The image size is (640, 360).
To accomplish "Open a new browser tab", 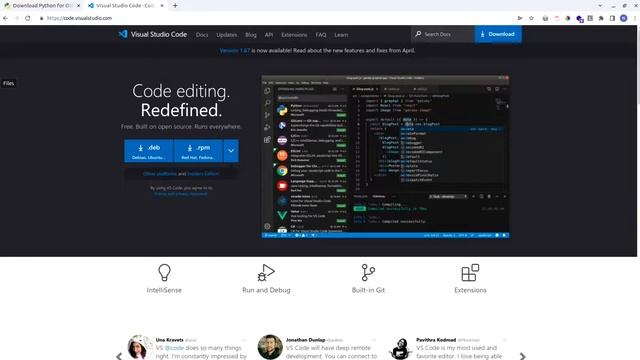I will tap(175, 6).
